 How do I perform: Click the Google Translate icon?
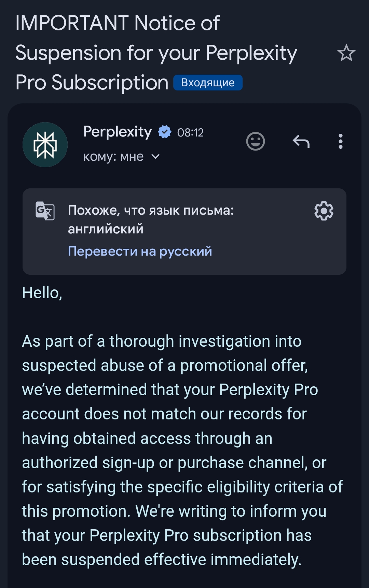click(45, 211)
